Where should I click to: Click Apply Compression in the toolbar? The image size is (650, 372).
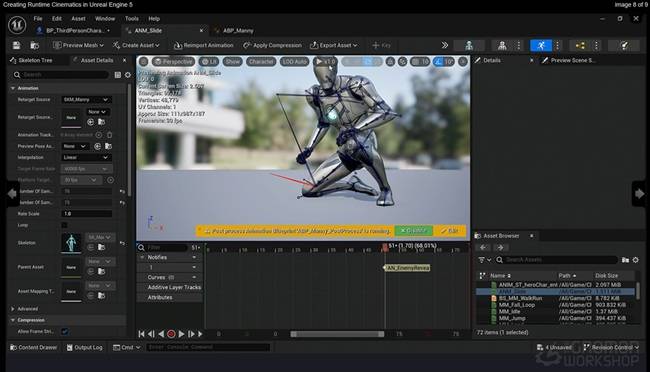pos(272,45)
